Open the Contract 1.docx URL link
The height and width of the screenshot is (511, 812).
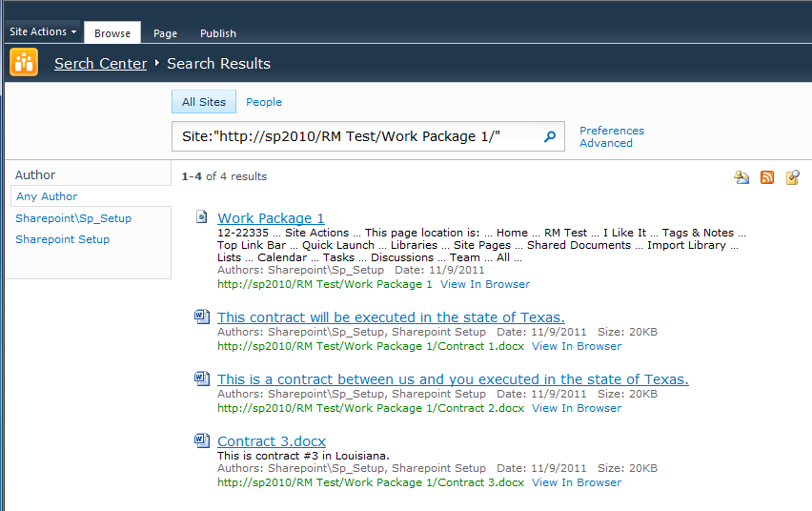point(371,346)
